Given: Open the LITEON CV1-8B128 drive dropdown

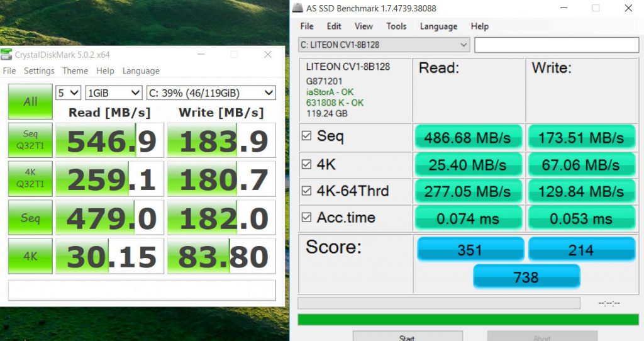Looking at the screenshot, I should coord(384,45).
